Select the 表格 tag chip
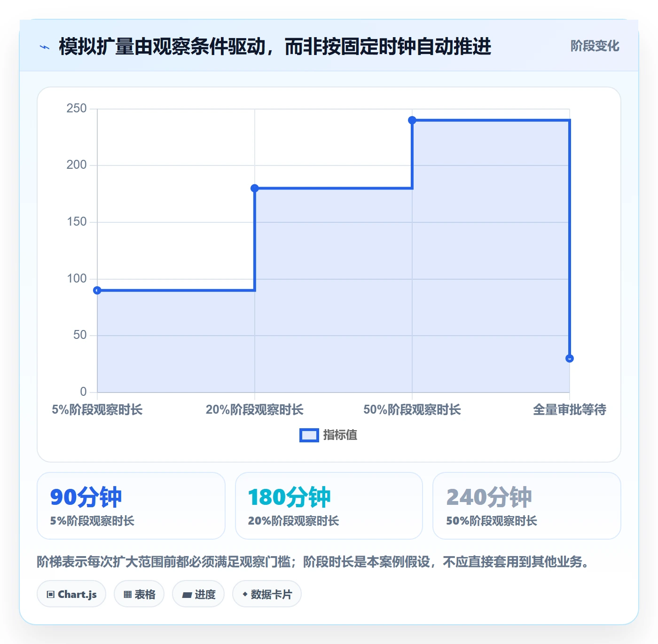This screenshot has height=644, width=658. coord(139,594)
